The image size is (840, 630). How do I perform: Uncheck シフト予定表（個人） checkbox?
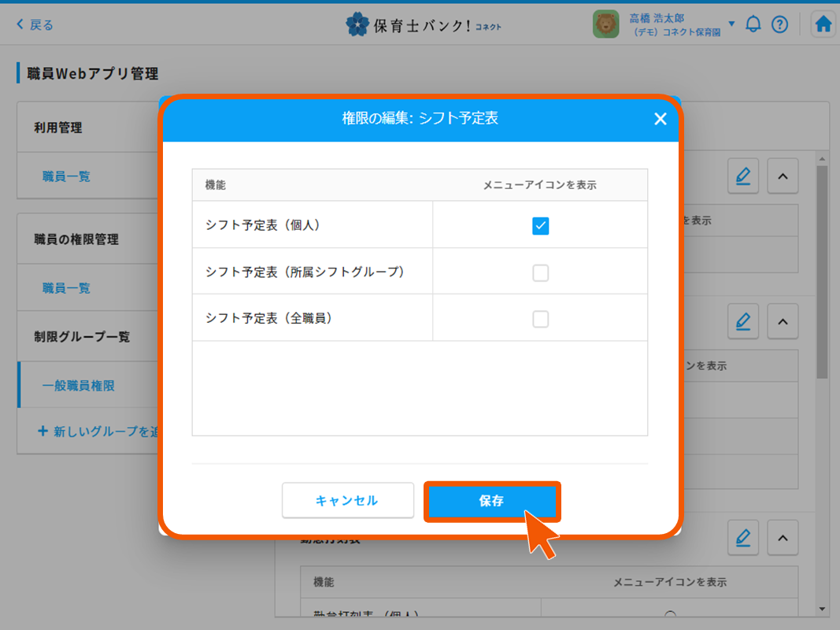click(540, 226)
